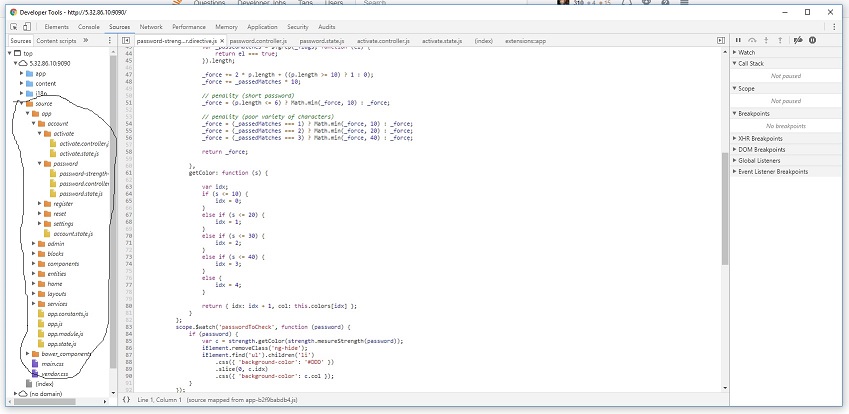Collapse the activate folder arrow
849x414 pixels.
pyautogui.click(x=40, y=134)
